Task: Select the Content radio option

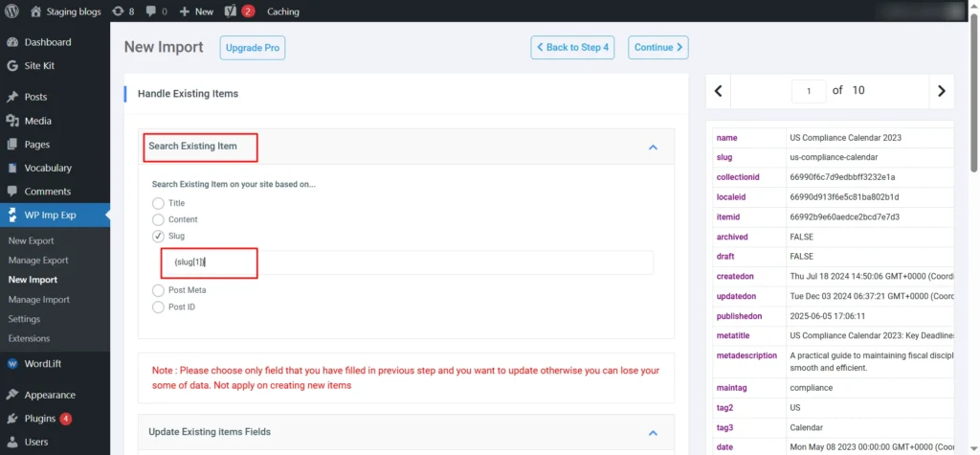Action: (x=158, y=219)
